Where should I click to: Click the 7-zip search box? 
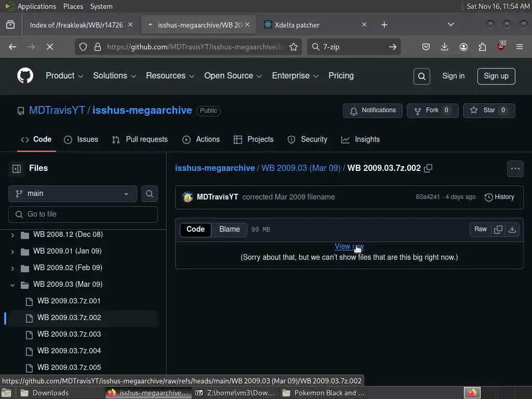click(353, 47)
